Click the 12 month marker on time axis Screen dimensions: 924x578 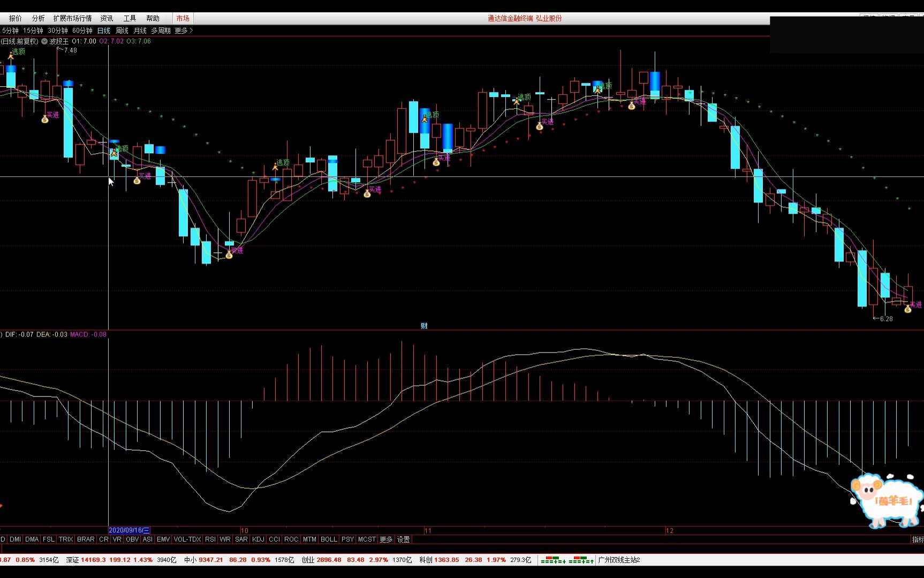[670, 531]
